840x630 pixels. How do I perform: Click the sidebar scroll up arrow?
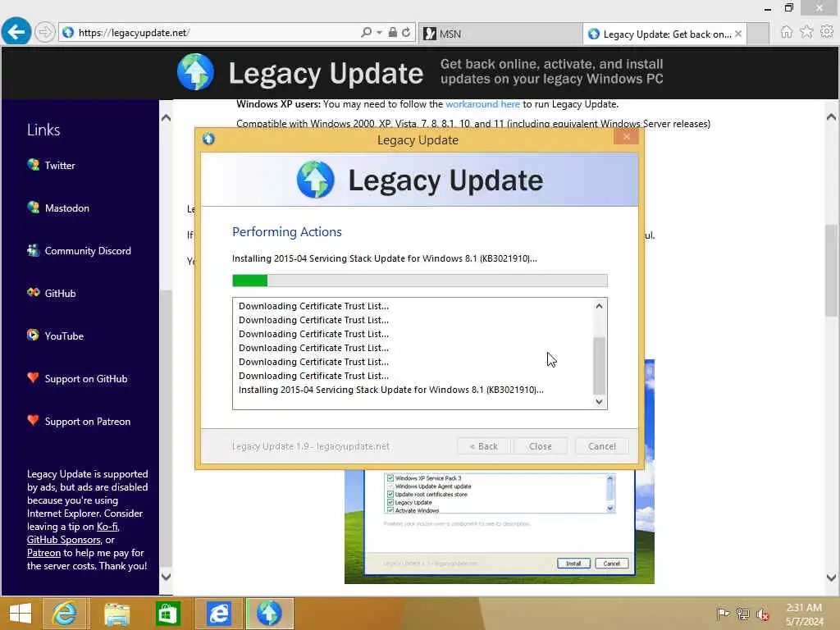166,118
